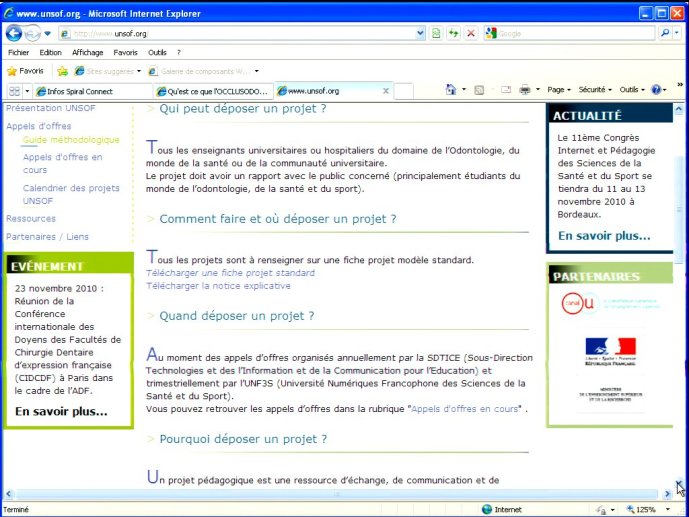Click En savoir plus under Evénement
The image size is (689, 517).
[x=61, y=412]
